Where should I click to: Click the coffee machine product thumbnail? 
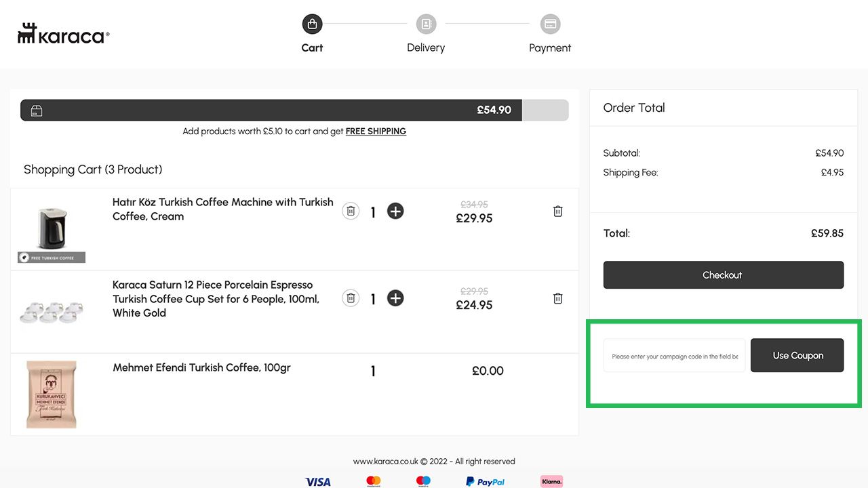tap(52, 228)
